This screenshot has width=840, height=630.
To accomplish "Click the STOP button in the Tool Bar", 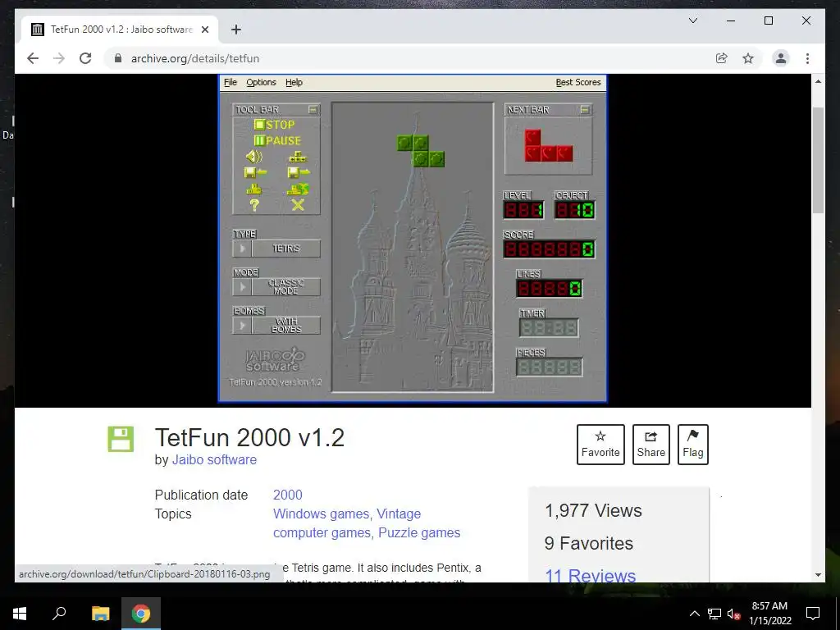I will (x=274, y=125).
